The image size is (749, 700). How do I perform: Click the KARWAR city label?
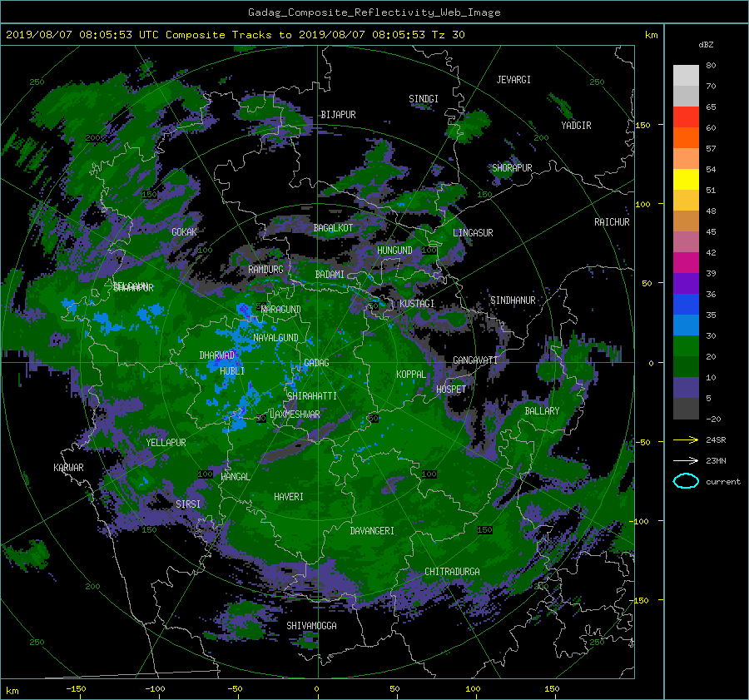click(68, 468)
